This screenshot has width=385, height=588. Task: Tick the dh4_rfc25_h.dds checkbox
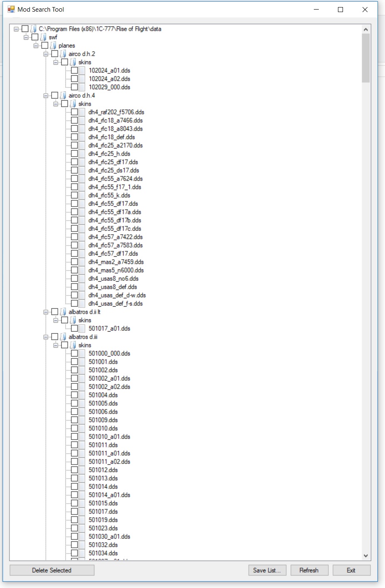75,154
